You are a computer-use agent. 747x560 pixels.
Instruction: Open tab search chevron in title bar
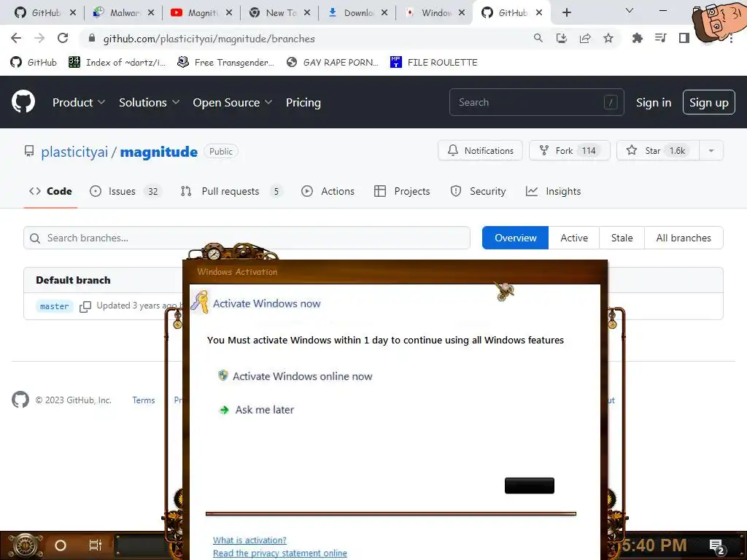630,10
